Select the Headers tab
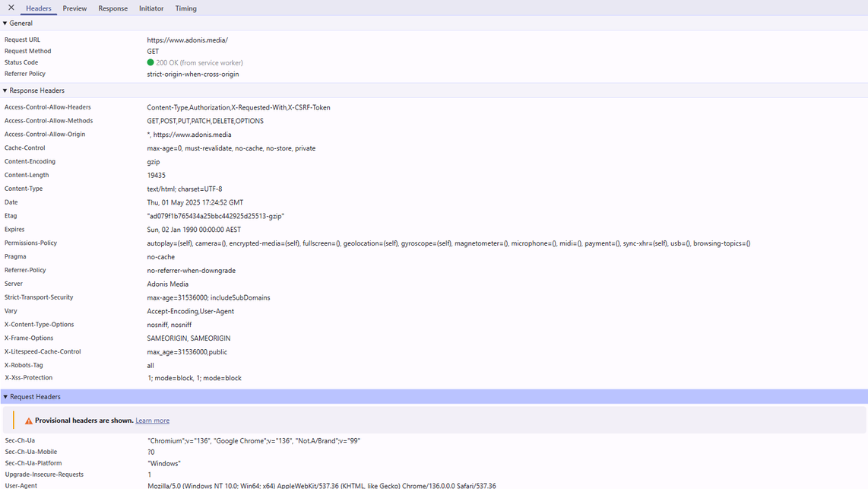The width and height of the screenshot is (868, 489). [x=38, y=8]
